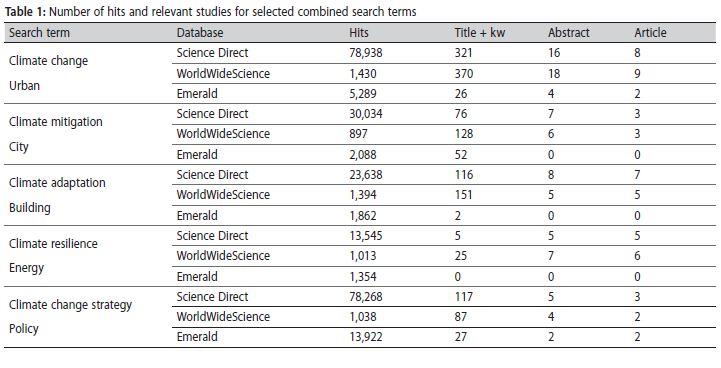Select the Climate change search term cell
721x368 pixels.
pos(48,61)
